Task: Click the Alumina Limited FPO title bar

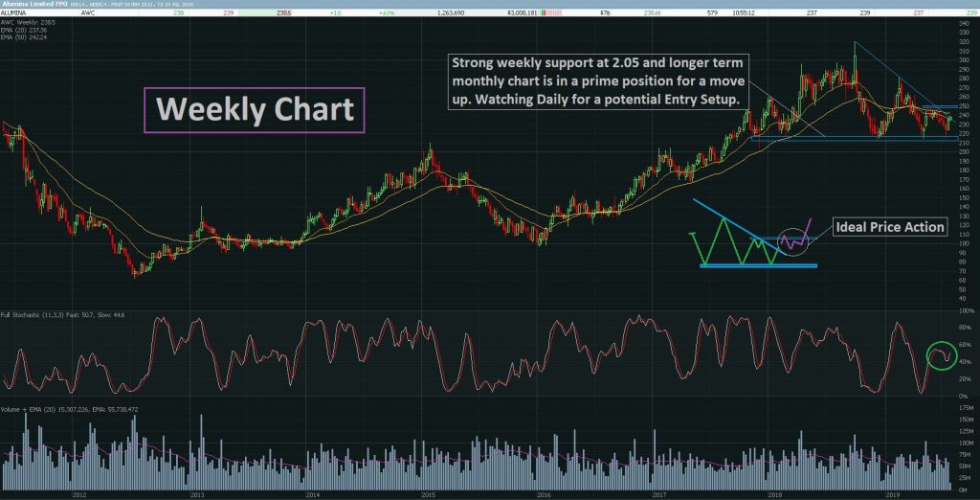Action: click(x=33, y=4)
